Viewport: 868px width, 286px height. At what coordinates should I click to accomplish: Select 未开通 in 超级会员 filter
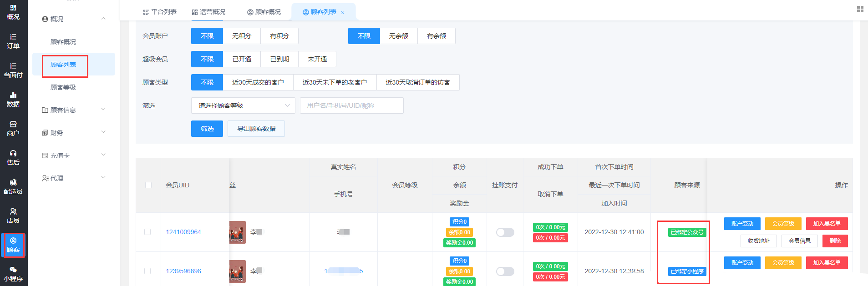317,59
